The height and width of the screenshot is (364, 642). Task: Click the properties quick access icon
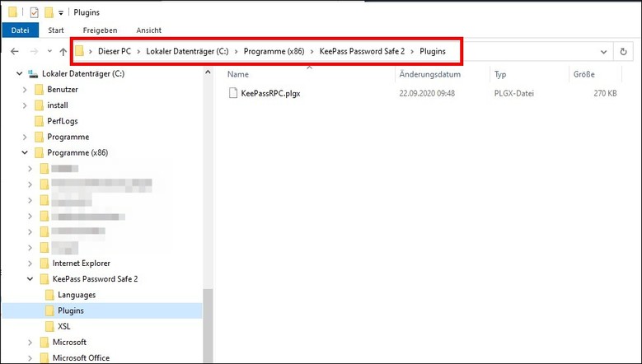point(35,12)
